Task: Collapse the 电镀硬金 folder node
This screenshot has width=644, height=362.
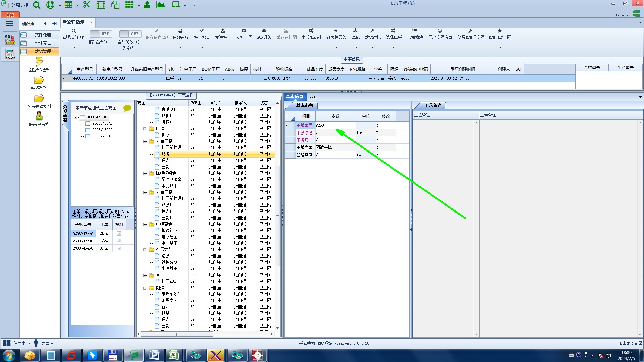Action: (x=145, y=224)
